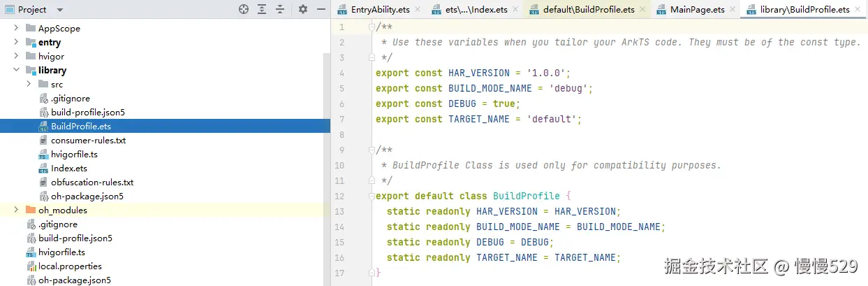Expand the entry module folder
Viewport: 868px width, 286px height.
16,43
